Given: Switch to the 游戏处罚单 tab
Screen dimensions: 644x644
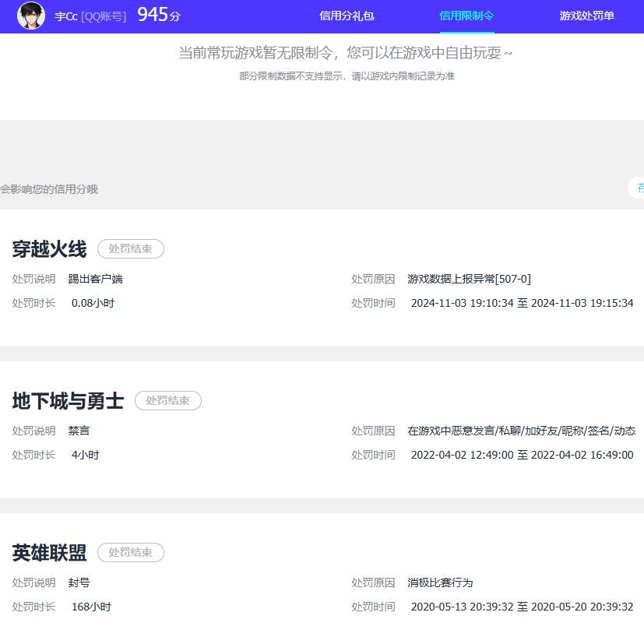Looking at the screenshot, I should pos(586,16).
